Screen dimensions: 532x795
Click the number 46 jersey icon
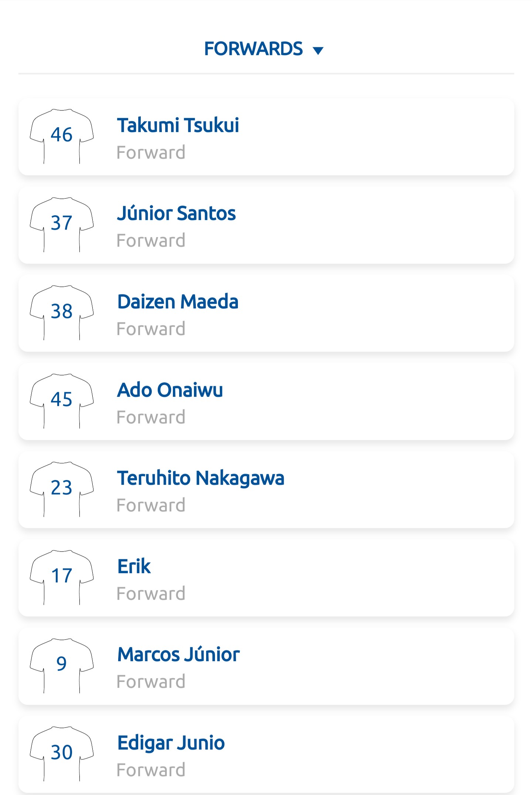[x=62, y=136]
